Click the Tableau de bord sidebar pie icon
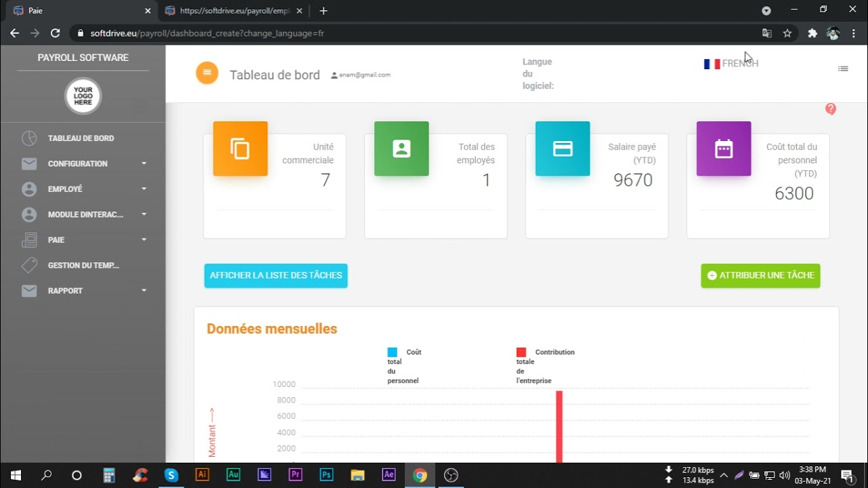Screen dimensions: 868x488 [29, 138]
